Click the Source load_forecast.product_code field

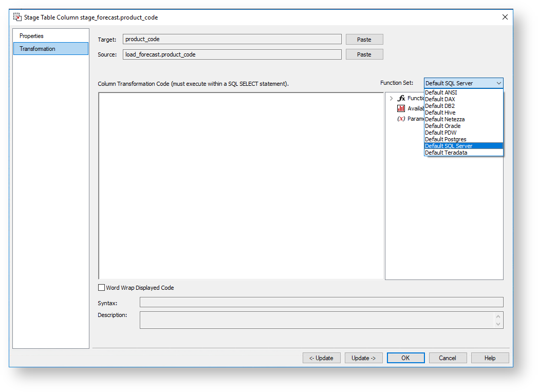tap(232, 54)
